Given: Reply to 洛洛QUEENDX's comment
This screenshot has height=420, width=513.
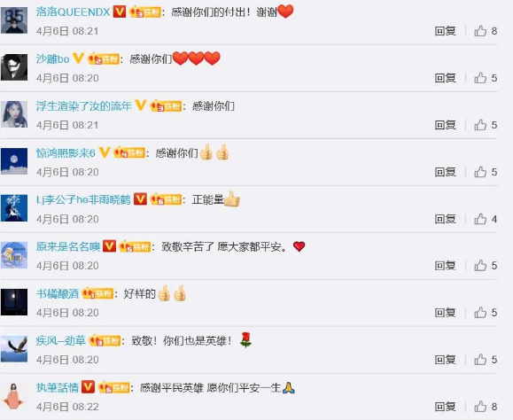Looking at the screenshot, I should point(445,31).
